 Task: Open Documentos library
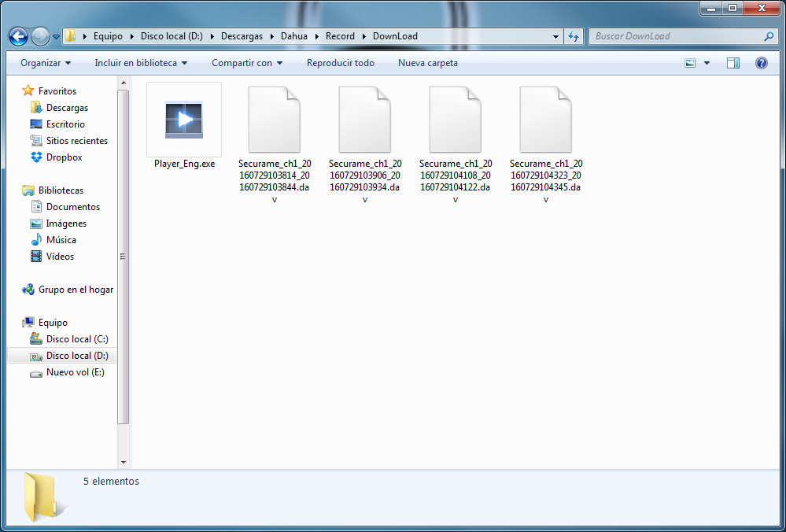point(73,207)
